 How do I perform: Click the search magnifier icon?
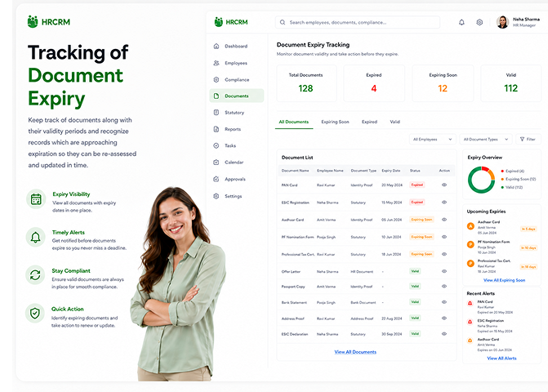click(283, 22)
